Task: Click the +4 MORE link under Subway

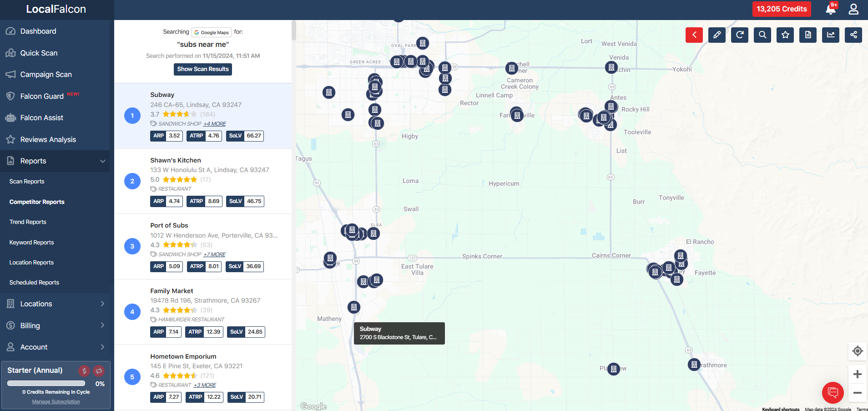Action: pyautogui.click(x=215, y=124)
